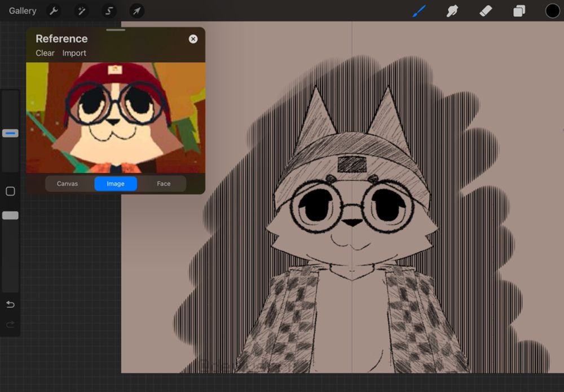Switch Reference to Face tab
The width and height of the screenshot is (564, 392).
(164, 183)
